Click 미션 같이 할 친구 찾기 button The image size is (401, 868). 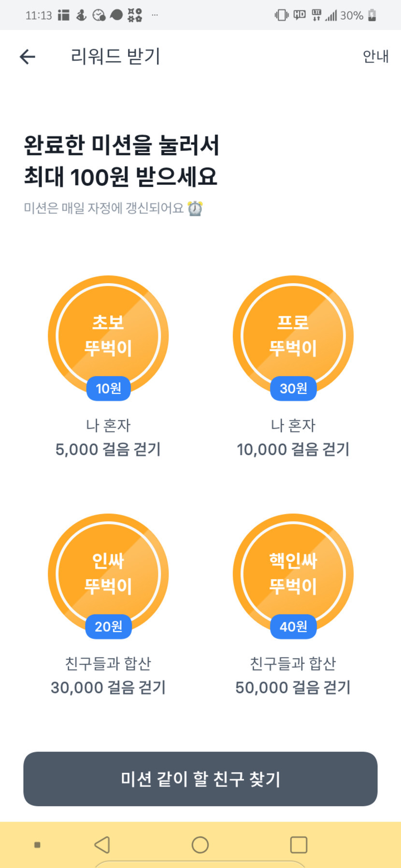[200, 778]
